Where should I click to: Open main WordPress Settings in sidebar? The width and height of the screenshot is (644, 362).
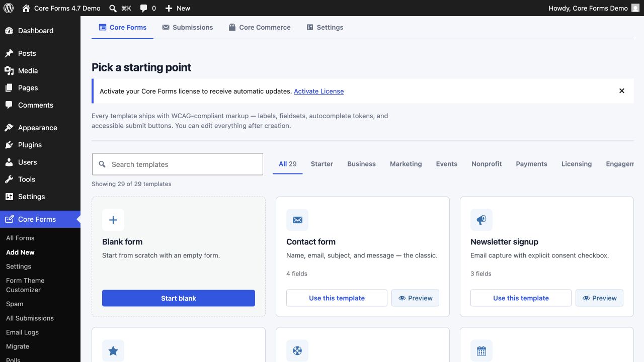pos(40,197)
